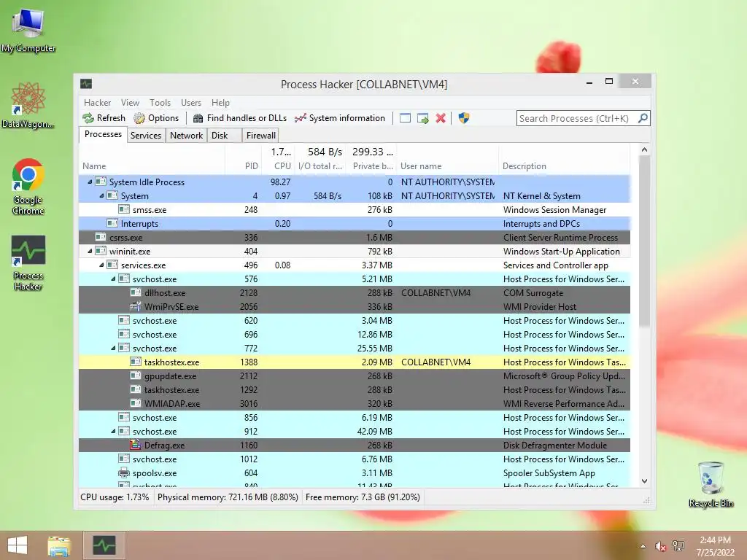747x560 pixels.
Task: Switch to the Firewall tab
Action: (x=260, y=135)
